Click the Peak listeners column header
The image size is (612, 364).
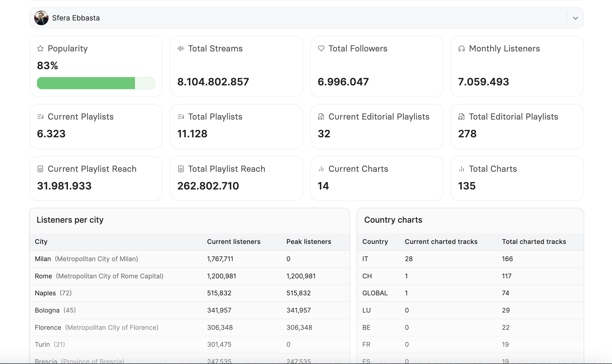click(309, 242)
